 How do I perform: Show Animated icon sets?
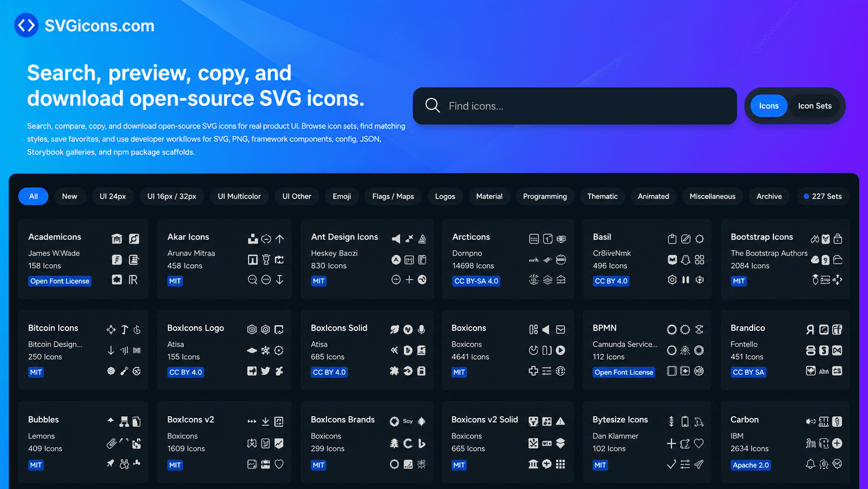pyautogui.click(x=653, y=196)
